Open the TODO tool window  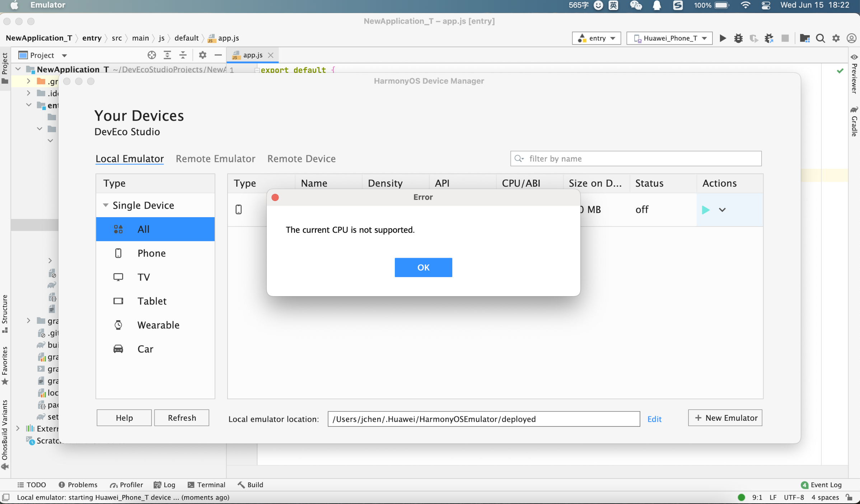click(32, 485)
